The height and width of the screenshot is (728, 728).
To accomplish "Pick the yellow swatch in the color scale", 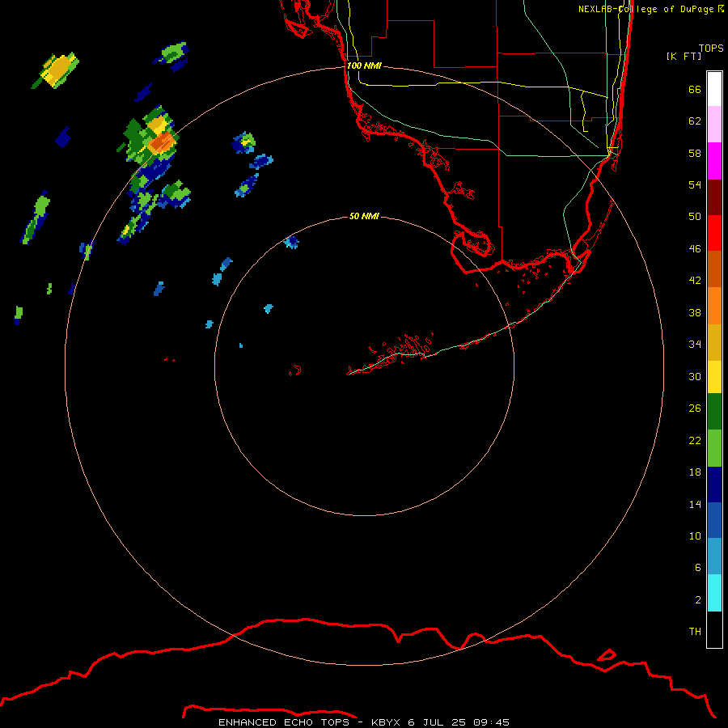I will [x=714, y=377].
